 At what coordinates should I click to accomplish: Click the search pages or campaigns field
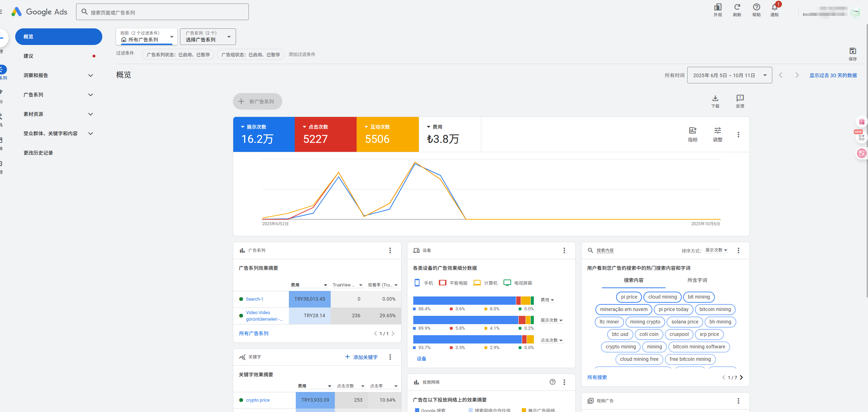point(162,12)
